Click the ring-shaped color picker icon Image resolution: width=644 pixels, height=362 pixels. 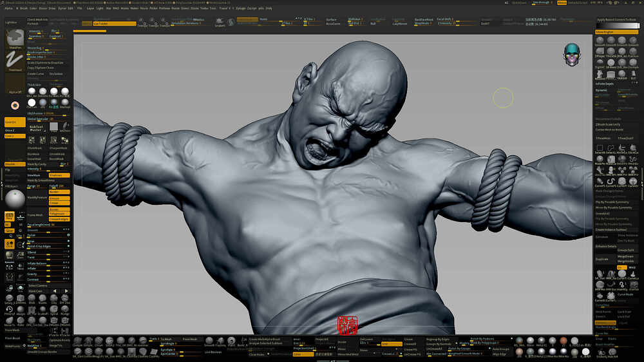tap(15, 106)
